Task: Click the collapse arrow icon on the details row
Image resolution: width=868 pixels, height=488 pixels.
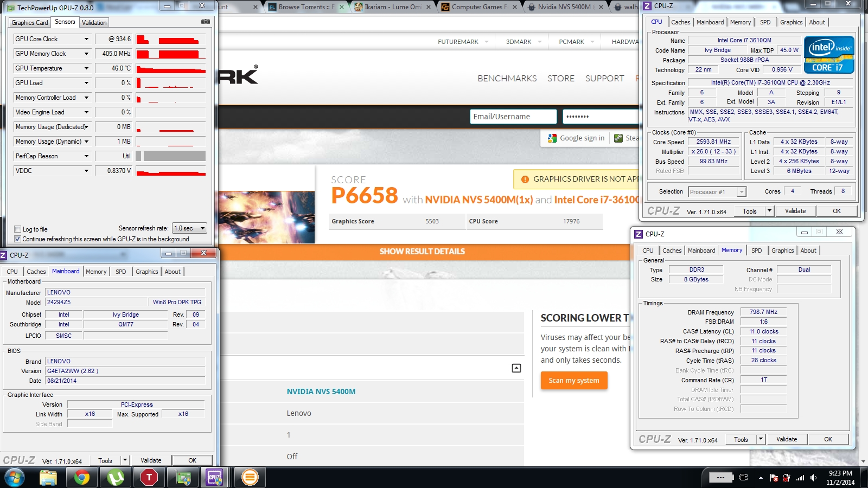Action: point(516,368)
